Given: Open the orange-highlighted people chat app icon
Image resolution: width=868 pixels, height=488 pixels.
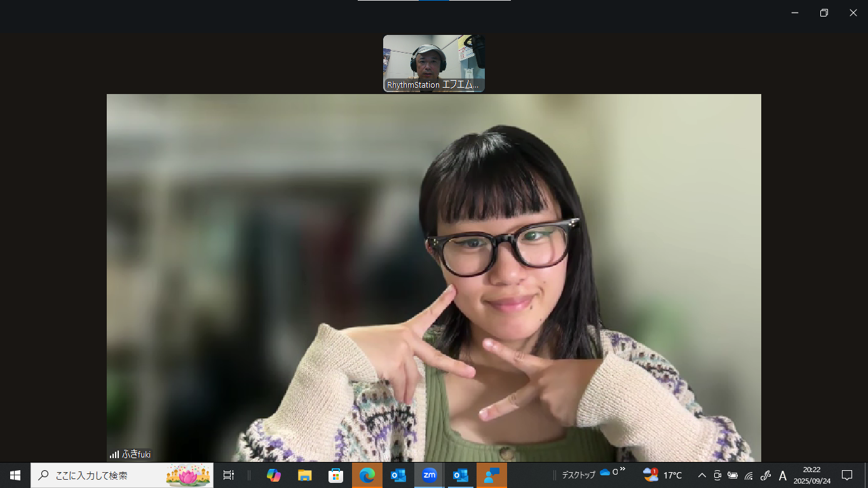Looking at the screenshot, I should click(492, 475).
